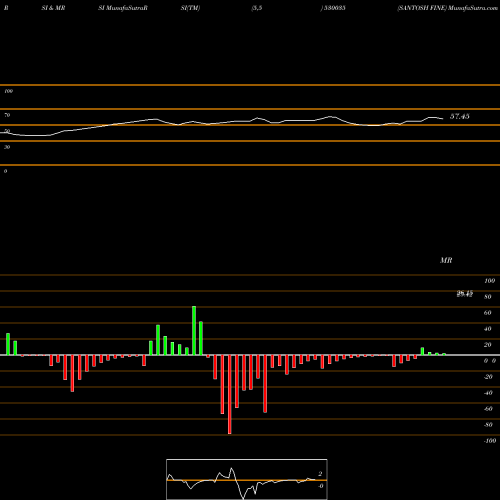Click the 100 label on RSI axis
500x500 pixels.
[x=8, y=91]
